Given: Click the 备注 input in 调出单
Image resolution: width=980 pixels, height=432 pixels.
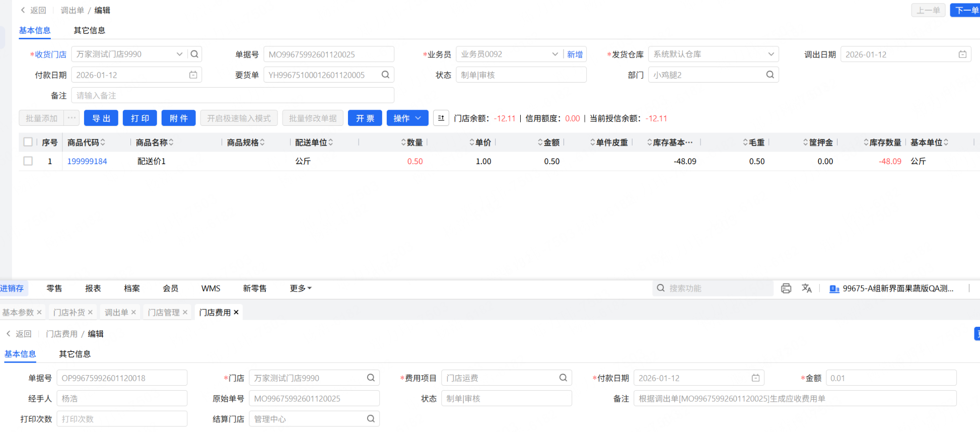Looking at the screenshot, I should (233, 96).
